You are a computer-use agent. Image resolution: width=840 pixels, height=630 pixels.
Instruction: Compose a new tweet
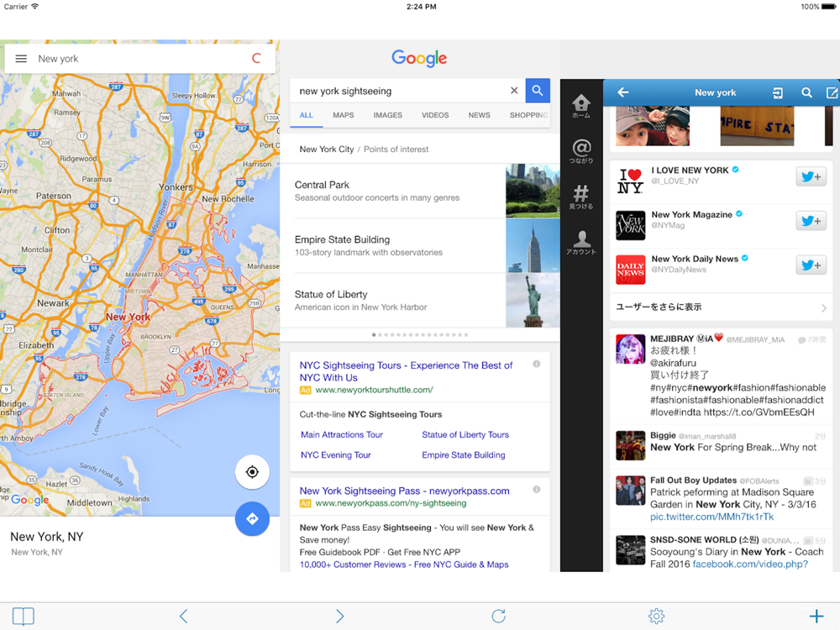[x=832, y=92]
